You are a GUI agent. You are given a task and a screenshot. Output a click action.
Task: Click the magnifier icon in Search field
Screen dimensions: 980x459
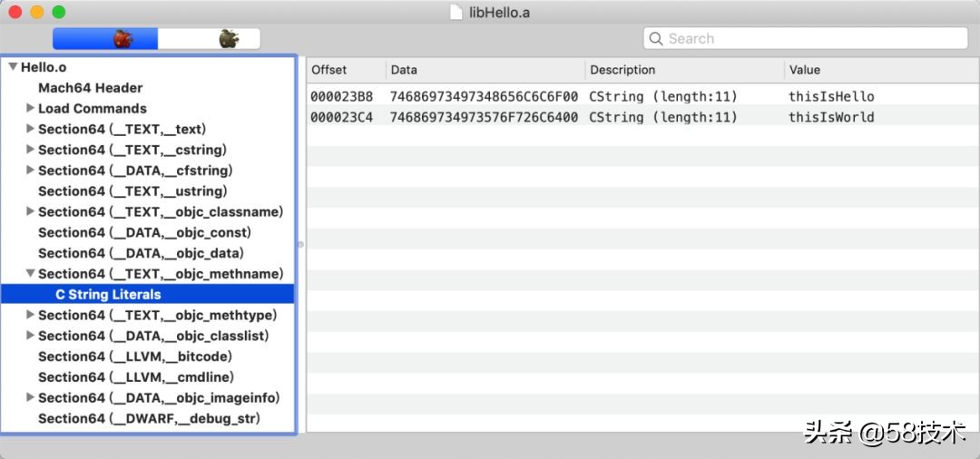[x=656, y=39]
